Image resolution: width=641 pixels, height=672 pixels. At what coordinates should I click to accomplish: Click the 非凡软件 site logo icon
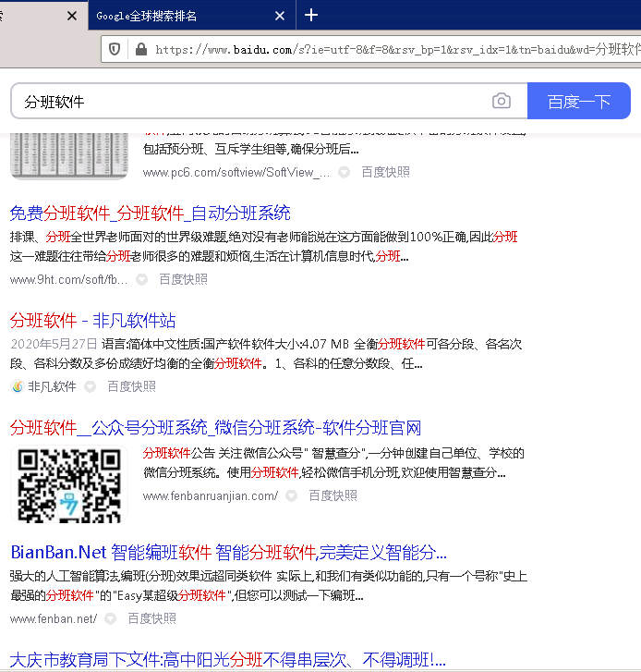pos(18,386)
